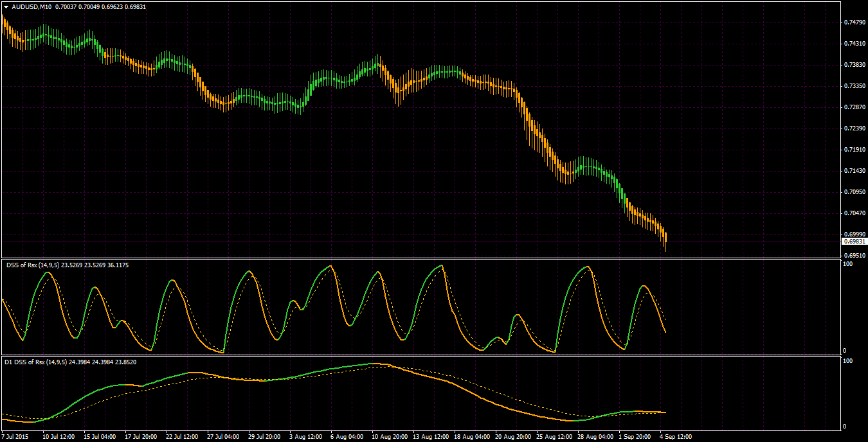
Task: Click price level 0.74790 on the axis
Action: click(854, 22)
